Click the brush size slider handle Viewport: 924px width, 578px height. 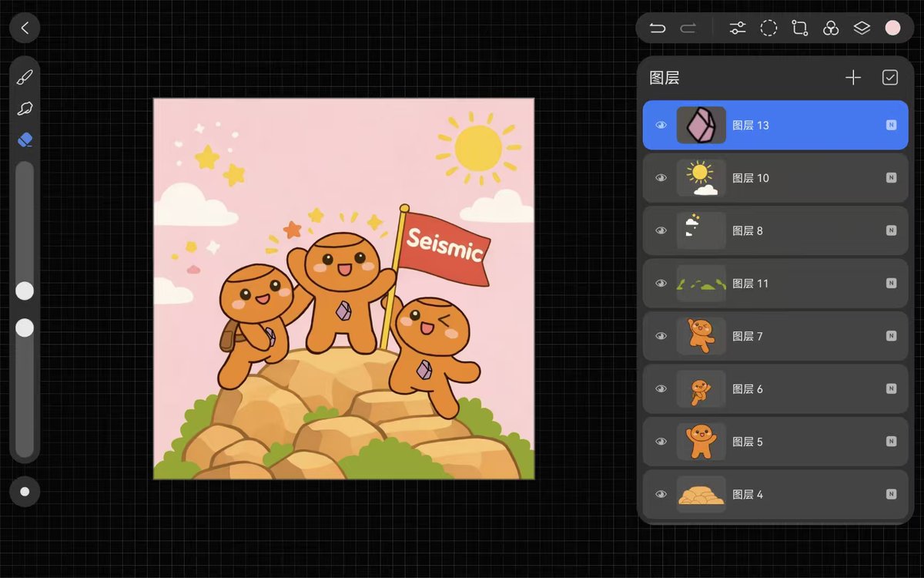coord(25,291)
